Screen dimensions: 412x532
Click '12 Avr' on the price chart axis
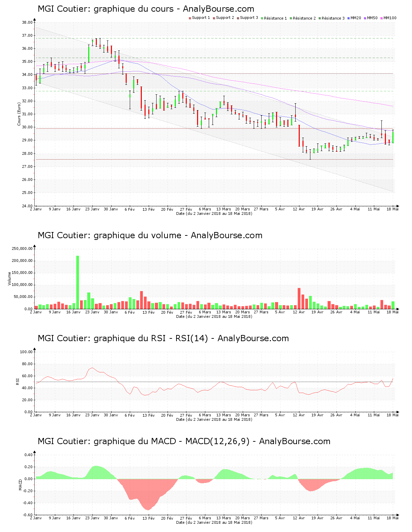[x=299, y=209]
